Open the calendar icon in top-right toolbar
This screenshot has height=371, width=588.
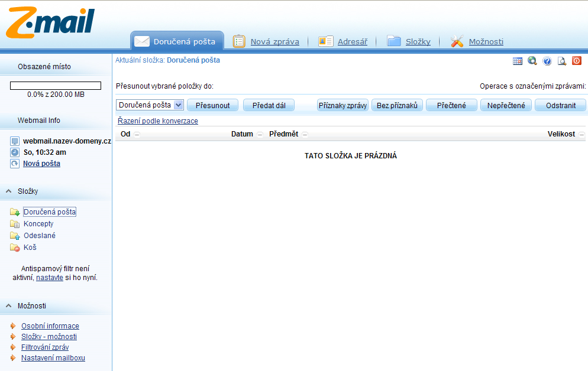tap(518, 61)
